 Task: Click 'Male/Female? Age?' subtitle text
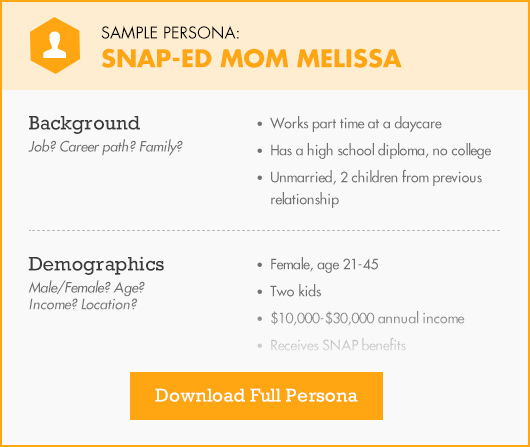[87, 288]
